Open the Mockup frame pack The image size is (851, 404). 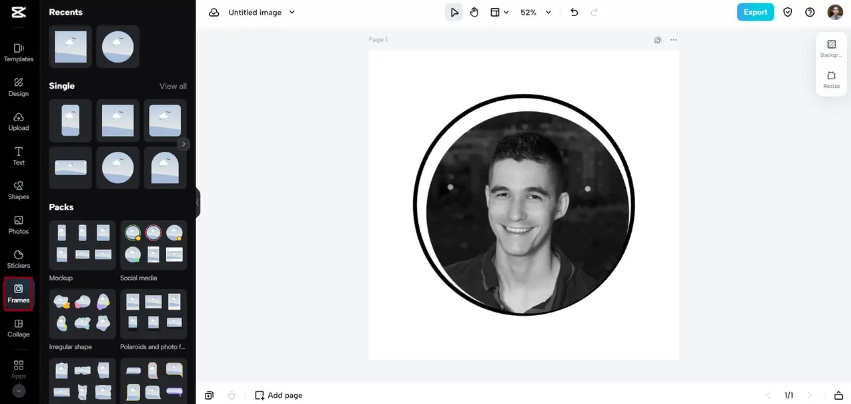[82, 245]
